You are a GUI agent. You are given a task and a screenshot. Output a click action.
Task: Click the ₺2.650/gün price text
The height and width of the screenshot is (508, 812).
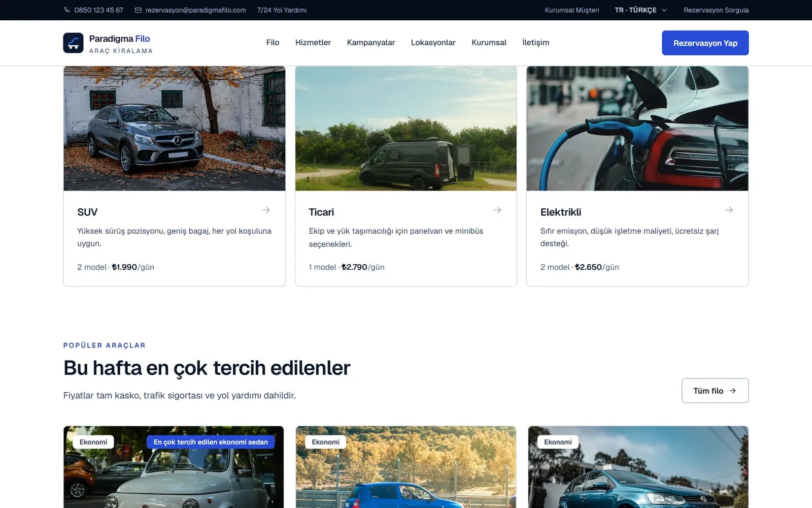pyautogui.click(x=597, y=267)
